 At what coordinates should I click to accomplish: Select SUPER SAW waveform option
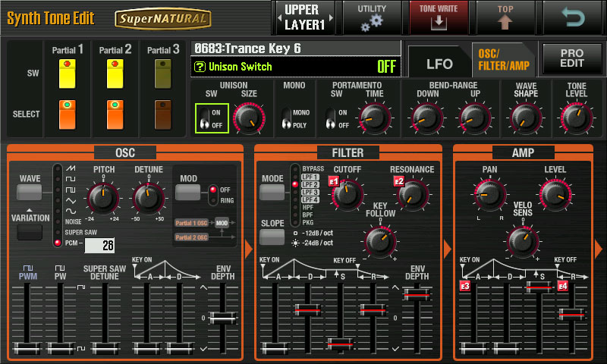click(x=80, y=232)
